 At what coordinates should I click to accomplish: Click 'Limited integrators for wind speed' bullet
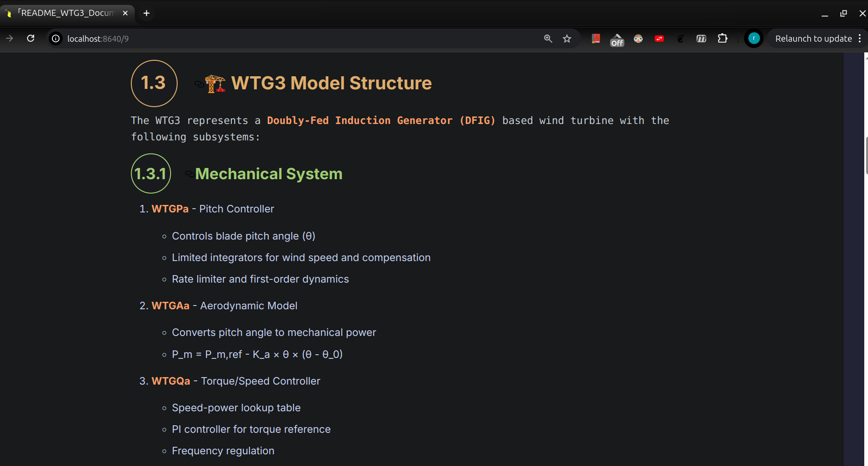coord(301,257)
